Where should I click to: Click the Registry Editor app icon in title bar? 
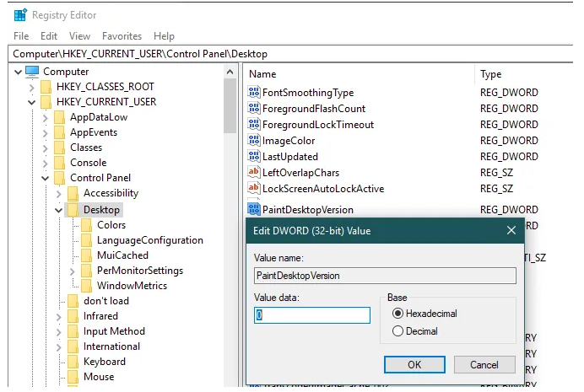coord(20,15)
